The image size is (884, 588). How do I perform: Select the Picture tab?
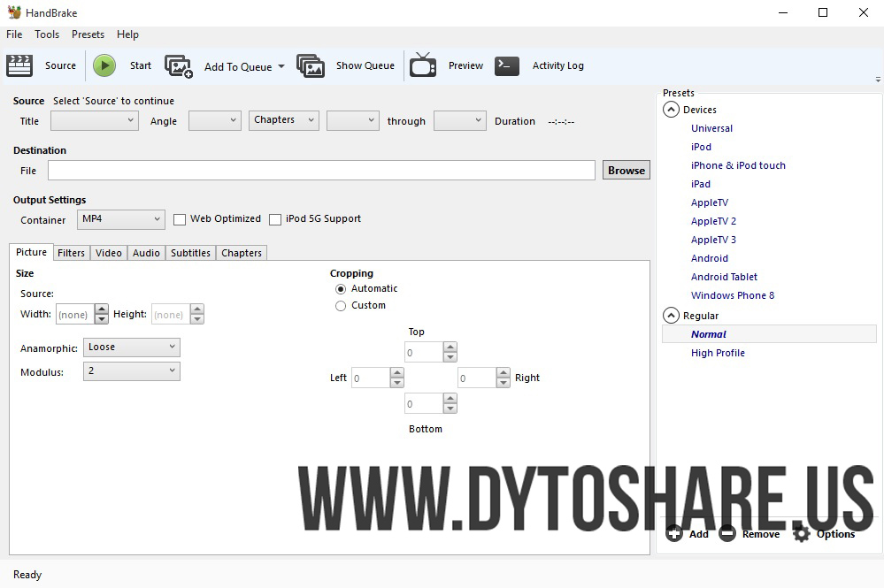click(31, 252)
